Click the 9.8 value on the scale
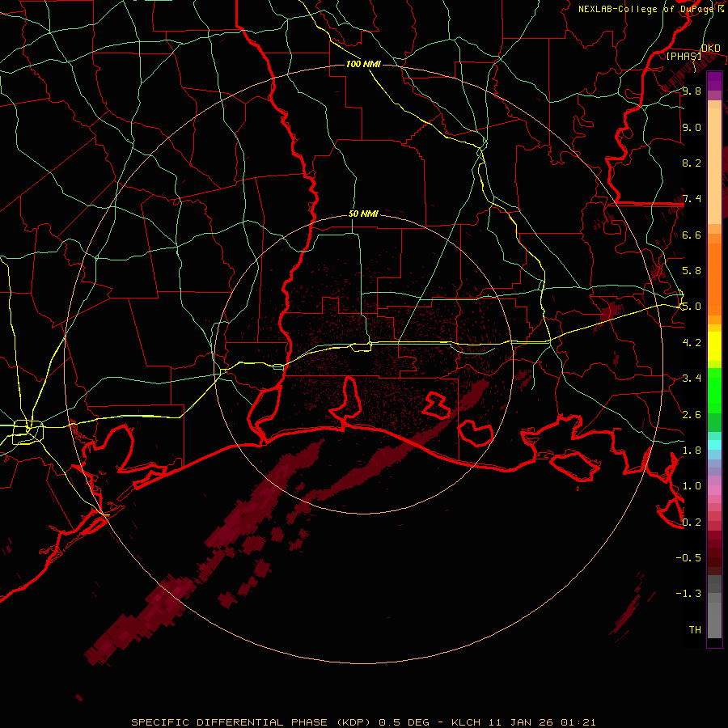Image resolution: width=728 pixels, height=728 pixels. 692,91
